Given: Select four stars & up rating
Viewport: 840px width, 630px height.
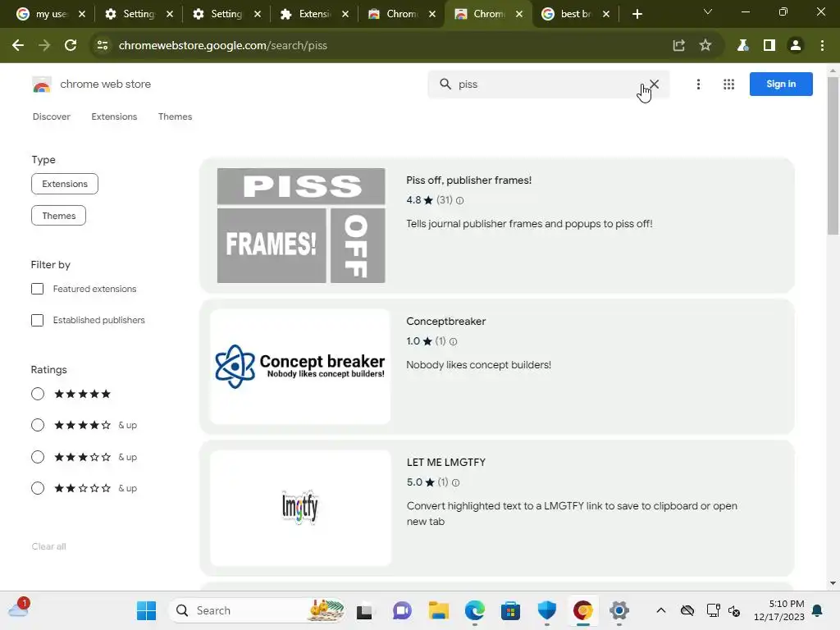Looking at the screenshot, I should point(38,426).
